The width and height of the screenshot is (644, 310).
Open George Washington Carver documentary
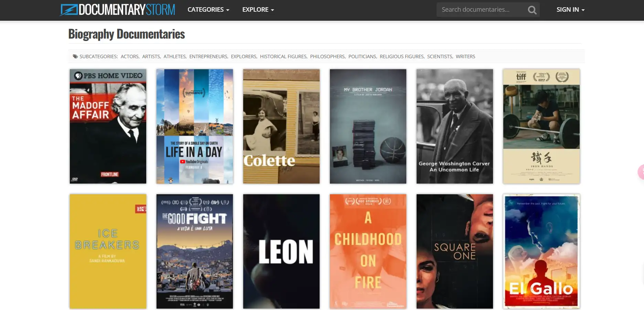(455, 126)
